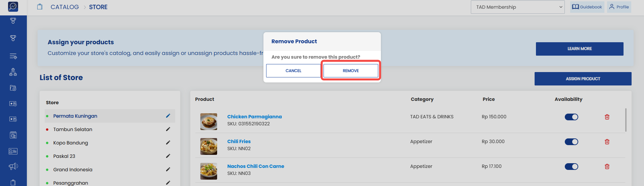Viewport: 644px width, 186px height.
Task: Open the TAD Membership dropdown
Action: (518, 7)
